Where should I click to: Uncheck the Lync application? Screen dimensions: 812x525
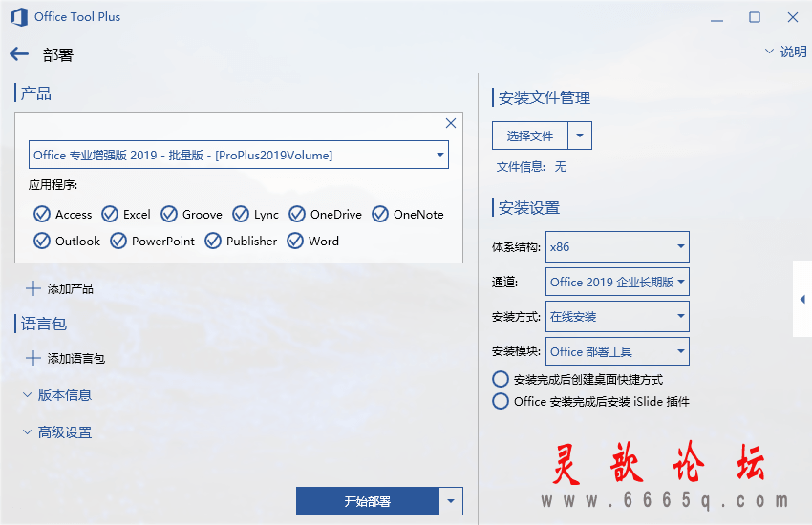tap(241, 214)
